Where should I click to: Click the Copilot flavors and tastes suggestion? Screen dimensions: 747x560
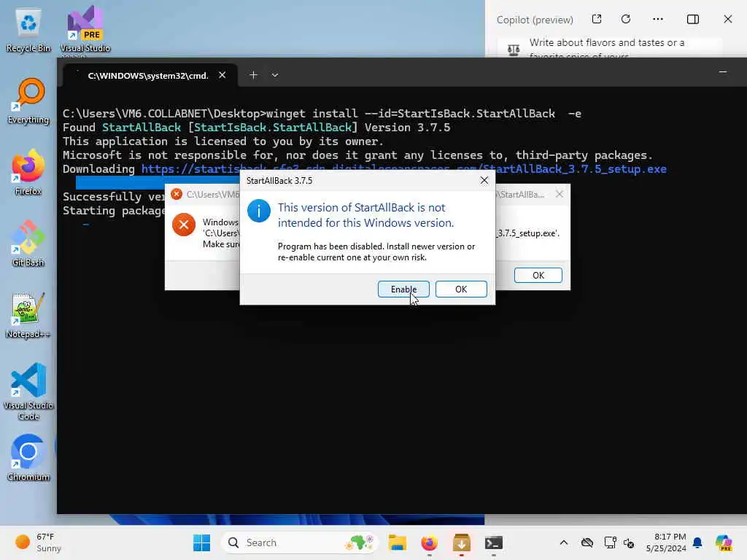(610, 47)
